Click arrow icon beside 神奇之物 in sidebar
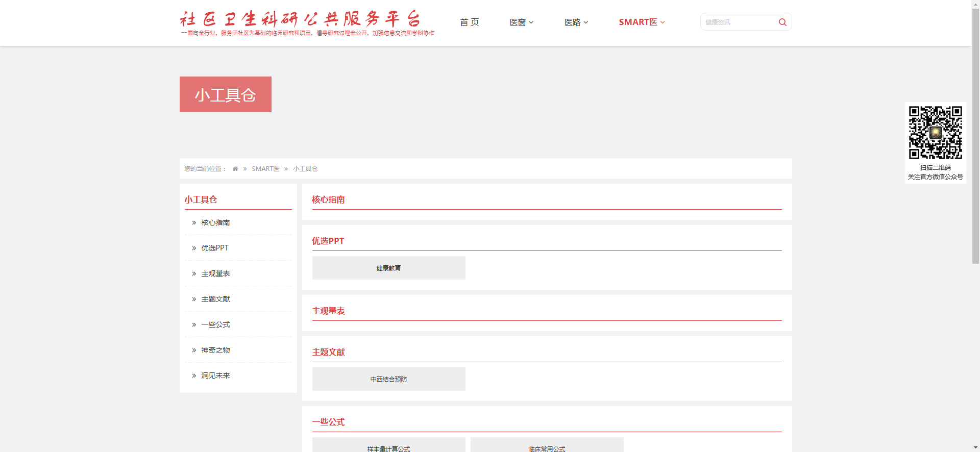The image size is (980, 452). [x=194, y=350]
